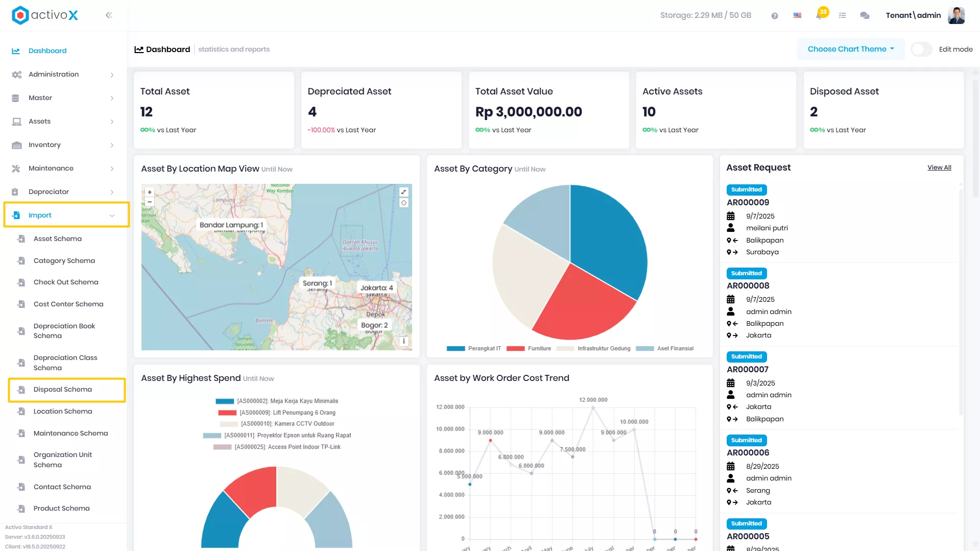Open the chat messages icon

pos(865,16)
